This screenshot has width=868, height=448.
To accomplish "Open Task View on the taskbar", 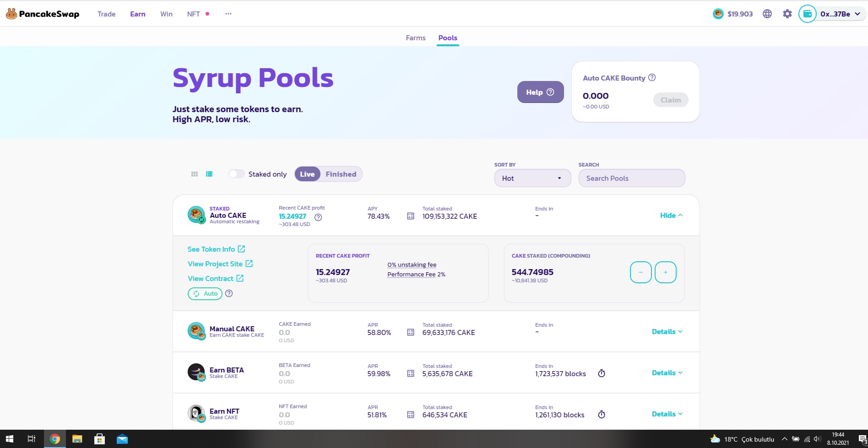I will pos(32,439).
